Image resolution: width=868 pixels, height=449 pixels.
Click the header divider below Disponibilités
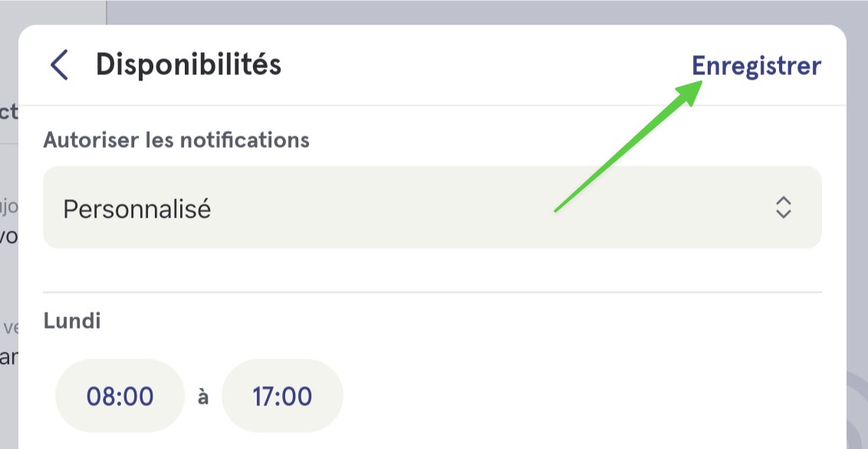(x=432, y=105)
